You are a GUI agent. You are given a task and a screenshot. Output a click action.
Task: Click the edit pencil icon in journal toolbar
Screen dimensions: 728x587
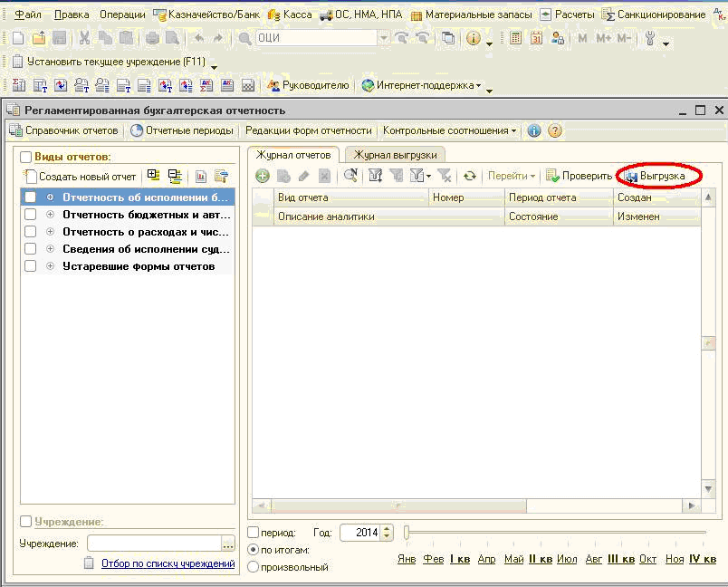tap(303, 176)
